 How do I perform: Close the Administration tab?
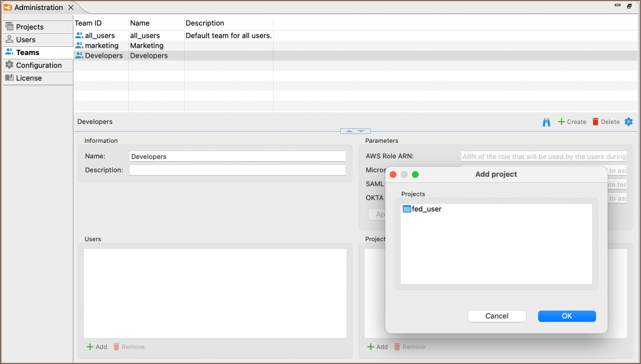[71, 8]
